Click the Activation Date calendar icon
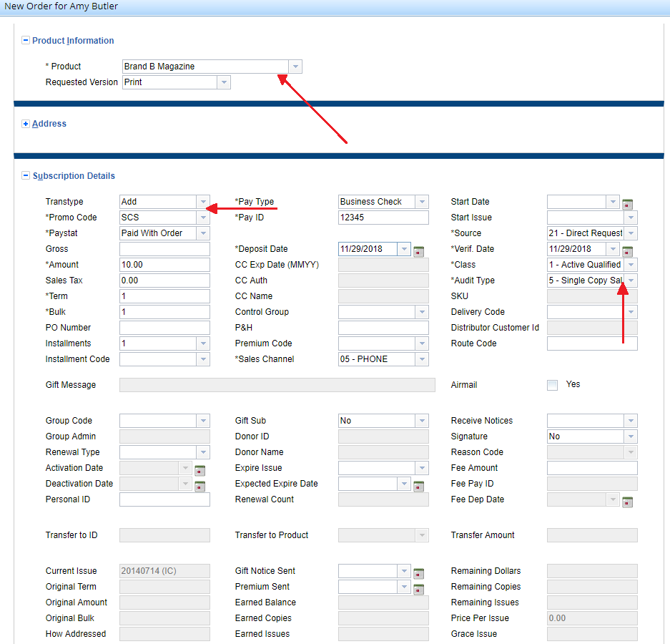The width and height of the screenshot is (670, 644). pos(199,470)
